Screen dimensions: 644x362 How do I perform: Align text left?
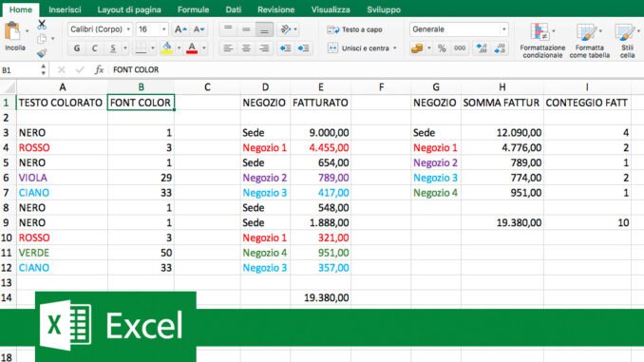228,48
